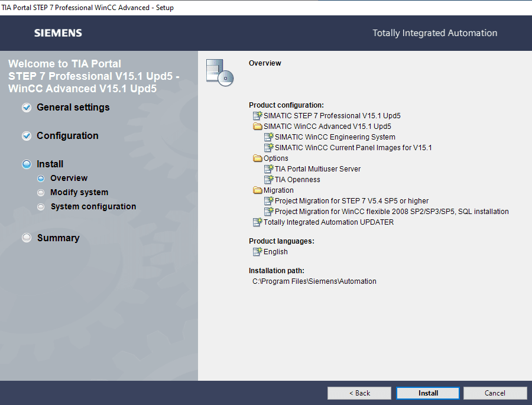Select SIMATIC WinCC Advanced V15.1 Upd5 text

[x=327, y=127]
